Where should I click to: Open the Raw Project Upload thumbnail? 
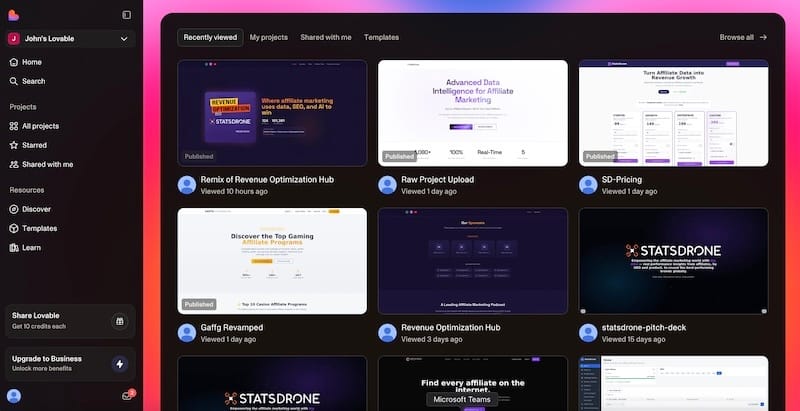coord(473,113)
